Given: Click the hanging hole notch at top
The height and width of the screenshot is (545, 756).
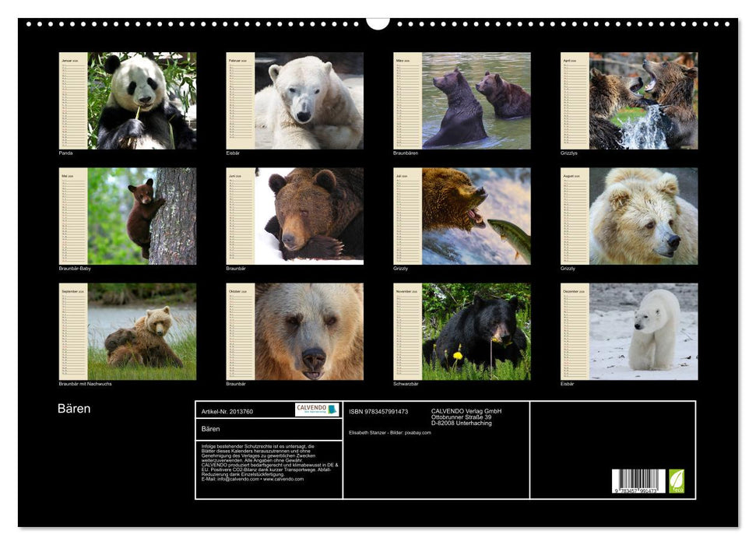Looking at the screenshot, I should click(x=378, y=23).
